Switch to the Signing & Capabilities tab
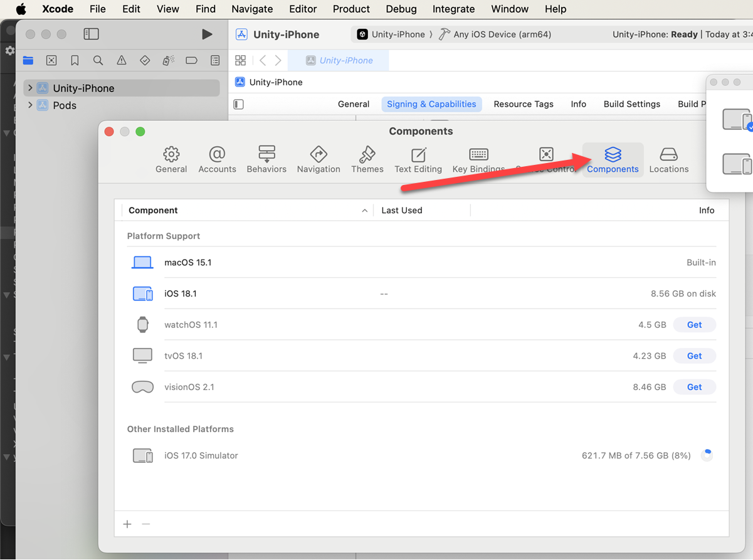This screenshot has width=753, height=560. (431, 104)
